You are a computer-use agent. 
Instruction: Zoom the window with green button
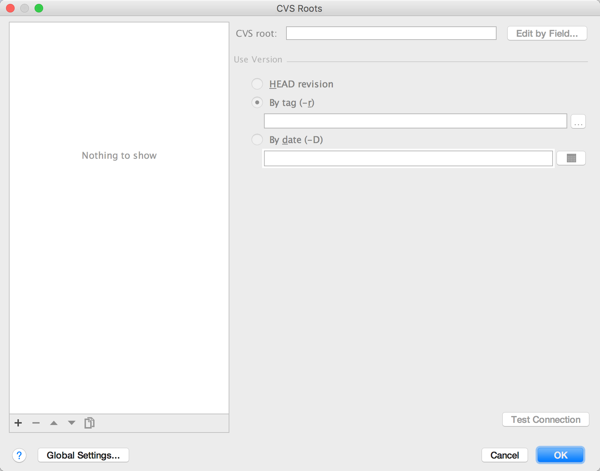[39, 8]
